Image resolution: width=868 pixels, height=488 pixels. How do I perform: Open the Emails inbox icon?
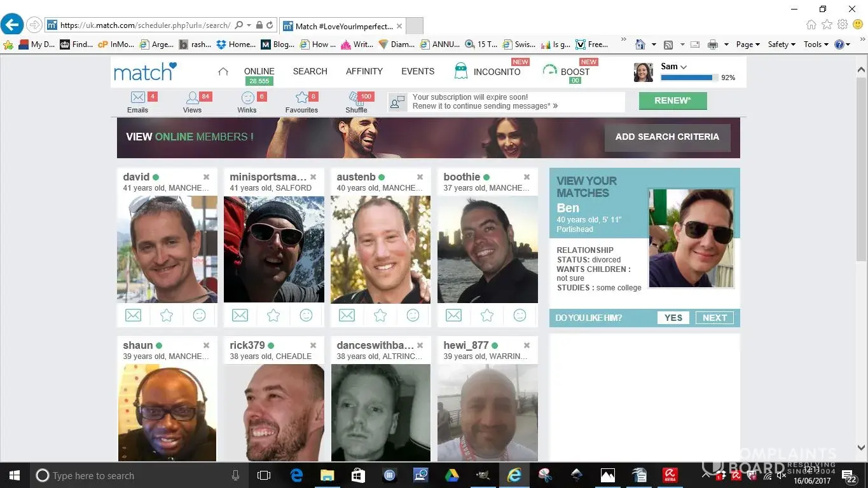pyautogui.click(x=138, y=98)
